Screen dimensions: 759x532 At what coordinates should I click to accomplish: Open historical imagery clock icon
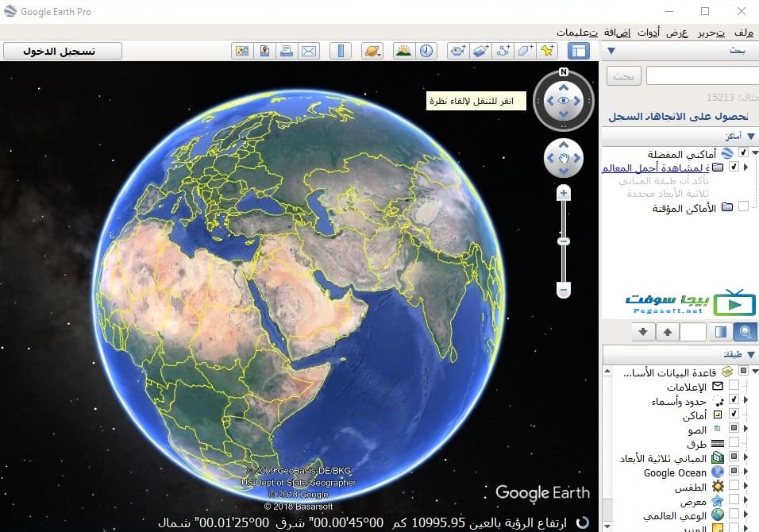[427, 51]
